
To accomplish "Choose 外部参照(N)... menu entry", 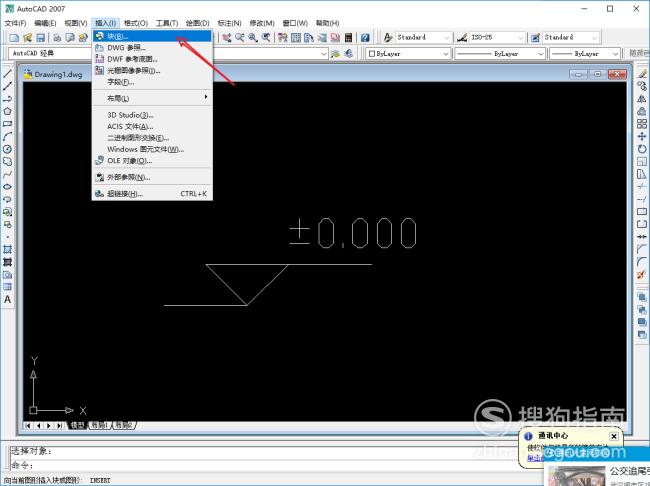I will pyautogui.click(x=152, y=177).
